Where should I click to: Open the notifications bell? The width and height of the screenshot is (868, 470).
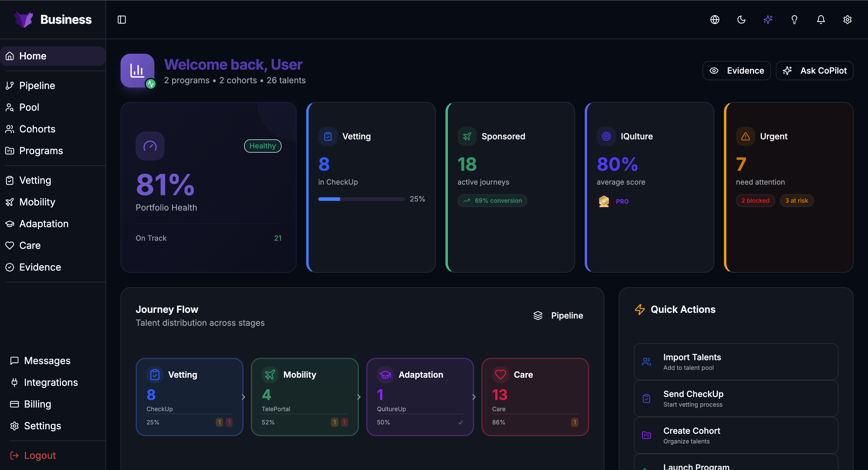tap(821, 20)
